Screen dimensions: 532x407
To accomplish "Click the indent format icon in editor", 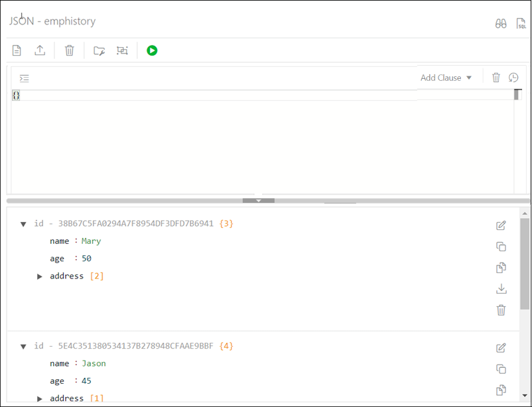I will (x=24, y=79).
